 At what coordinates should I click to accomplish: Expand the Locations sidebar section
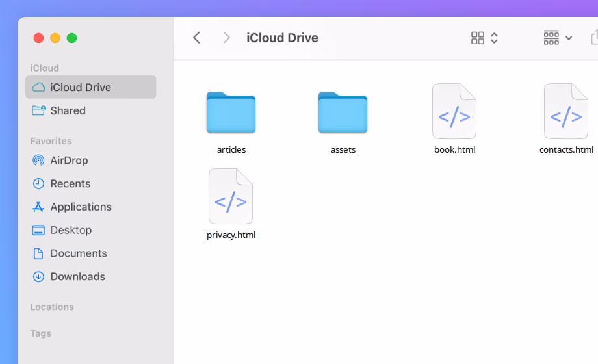point(52,307)
